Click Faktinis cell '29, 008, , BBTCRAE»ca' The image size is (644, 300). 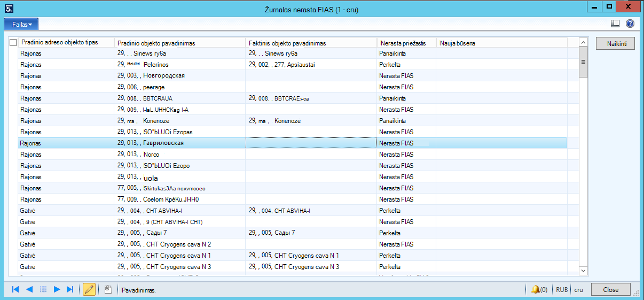pos(311,98)
